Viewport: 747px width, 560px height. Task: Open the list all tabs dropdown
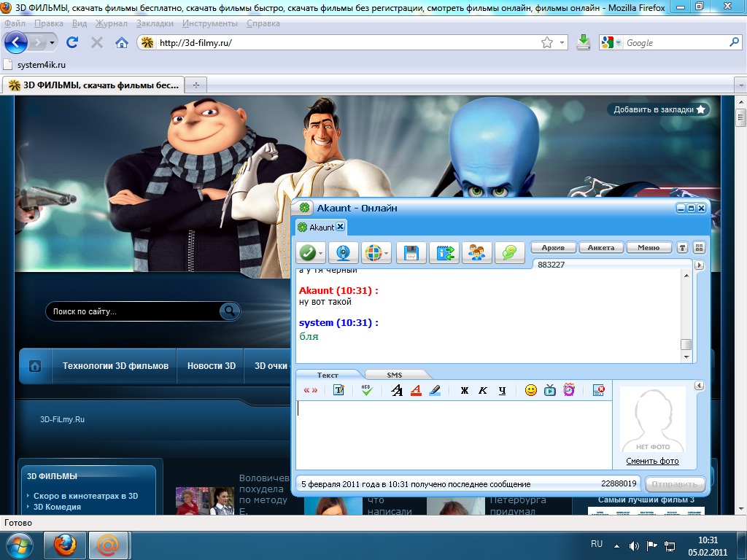tap(740, 85)
